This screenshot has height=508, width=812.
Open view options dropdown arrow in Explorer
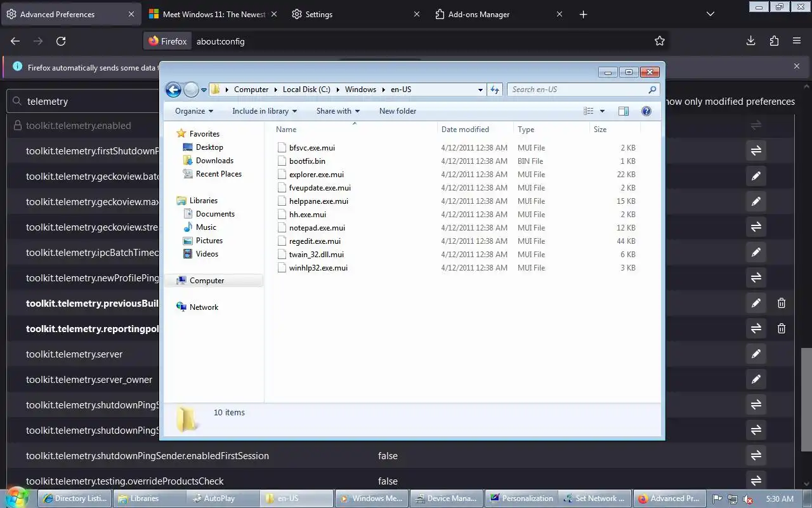point(602,111)
